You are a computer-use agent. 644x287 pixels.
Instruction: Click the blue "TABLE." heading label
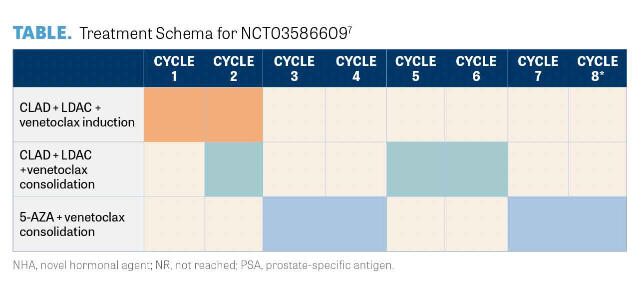(42, 32)
